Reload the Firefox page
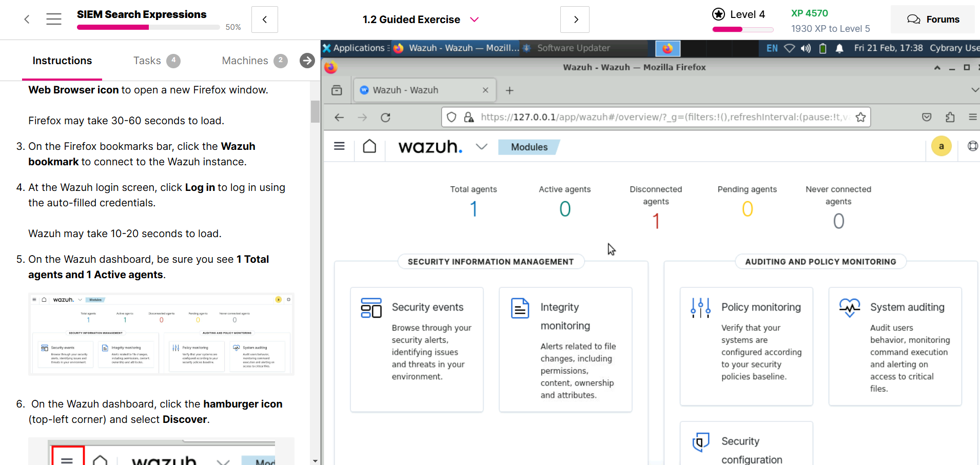 pyautogui.click(x=385, y=118)
